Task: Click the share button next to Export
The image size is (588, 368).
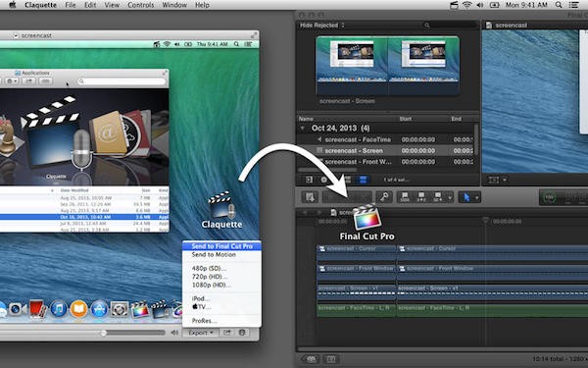Action: point(227,333)
